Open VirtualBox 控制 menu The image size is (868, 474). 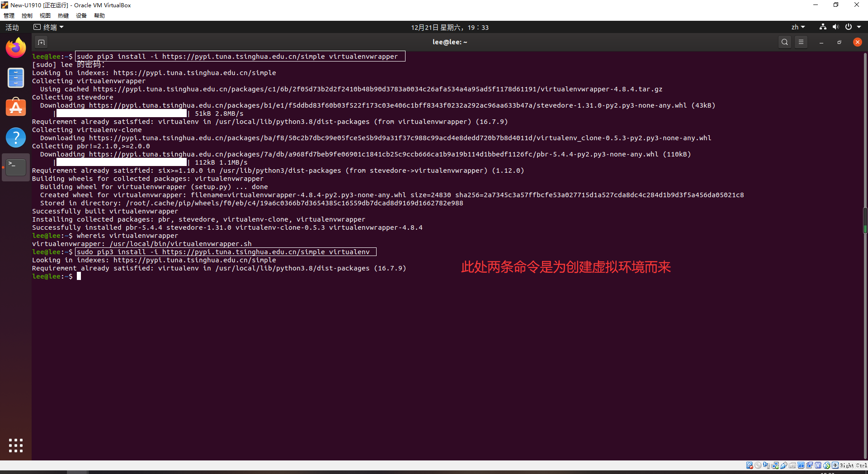27,16
